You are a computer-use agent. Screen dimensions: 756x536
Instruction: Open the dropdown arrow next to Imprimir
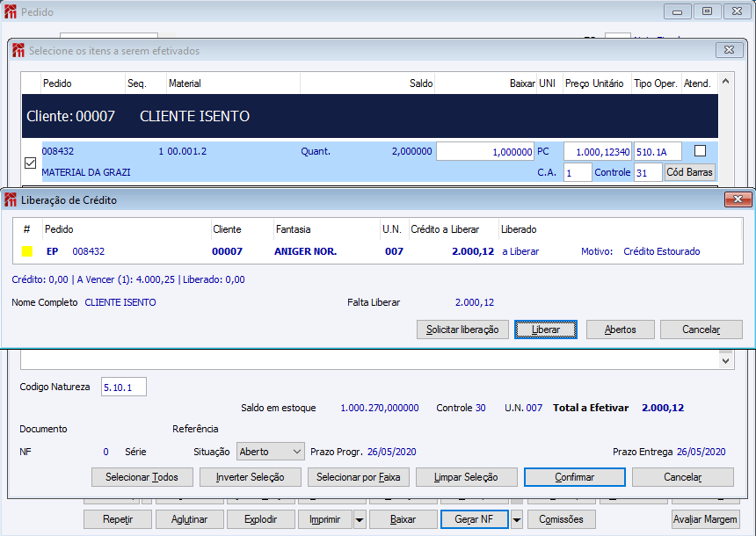(x=360, y=519)
